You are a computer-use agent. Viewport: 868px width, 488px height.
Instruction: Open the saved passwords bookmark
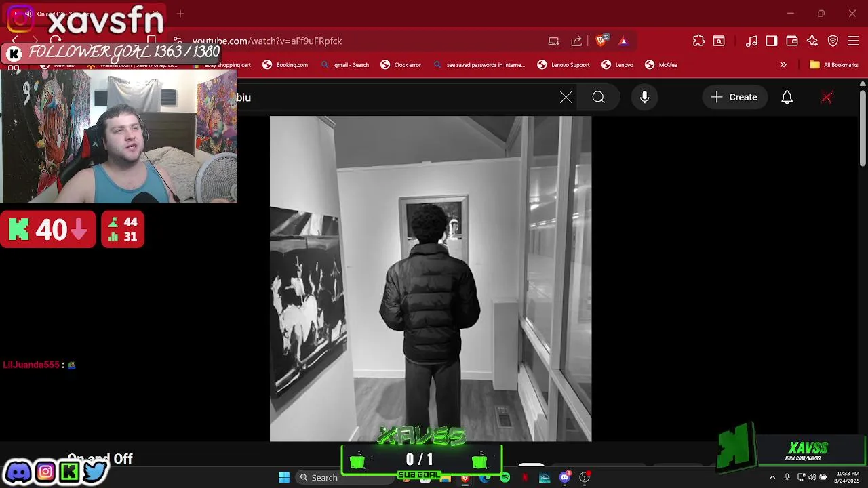tap(479, 65)
